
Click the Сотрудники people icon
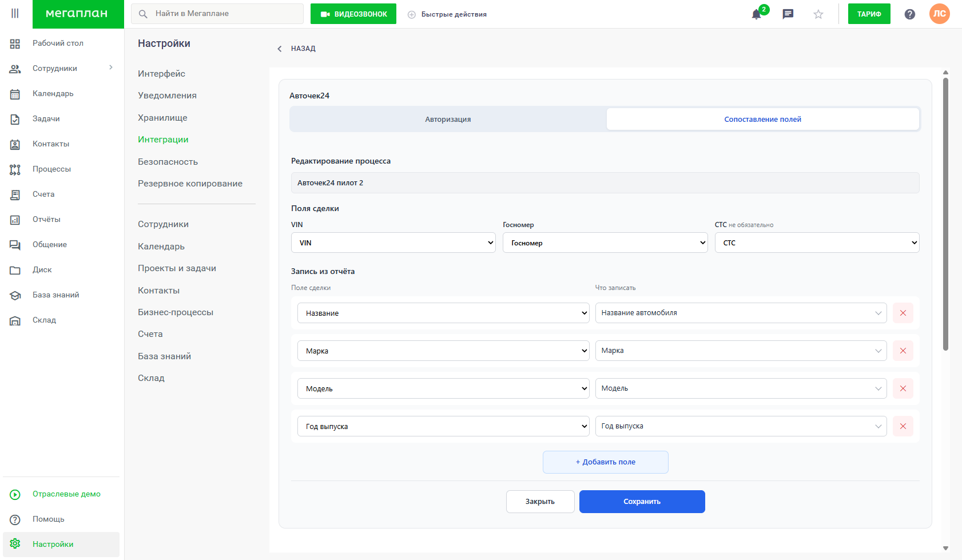(15, 69)
